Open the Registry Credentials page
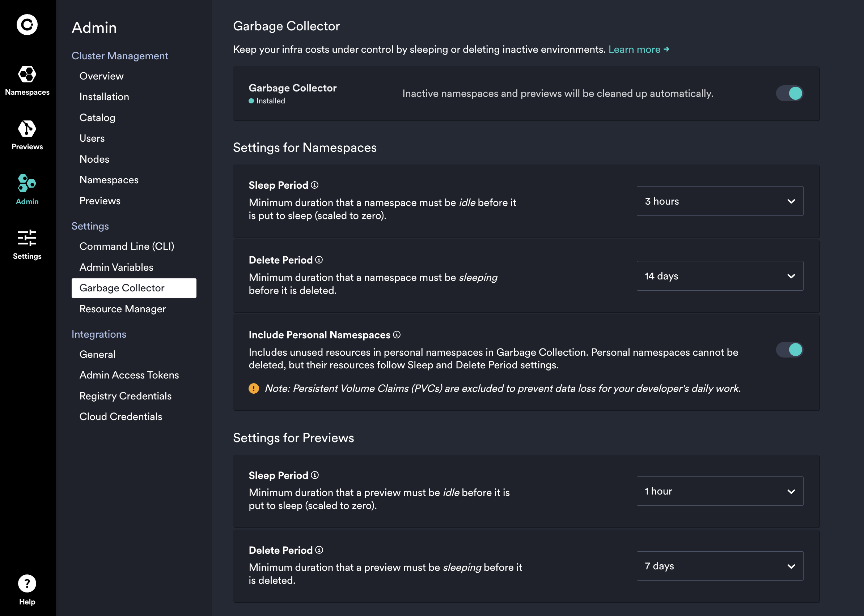The image size is (864, 616). [x=125, y=395]
